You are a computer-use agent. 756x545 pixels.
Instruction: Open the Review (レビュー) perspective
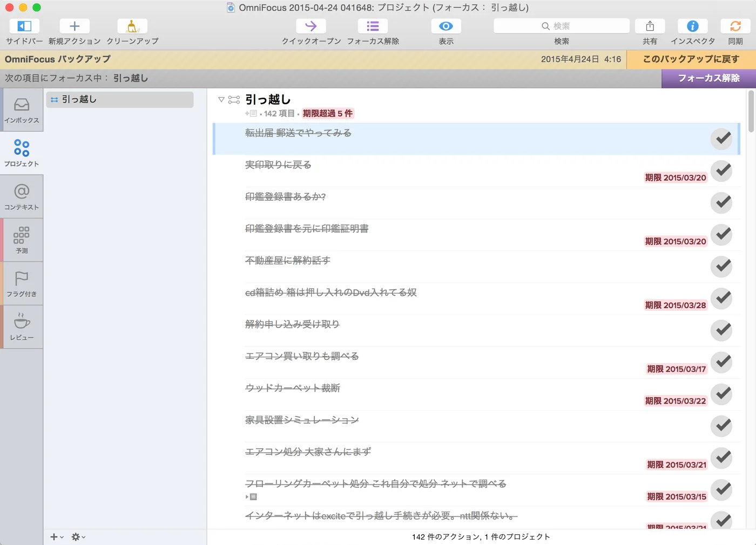[22, 327]
